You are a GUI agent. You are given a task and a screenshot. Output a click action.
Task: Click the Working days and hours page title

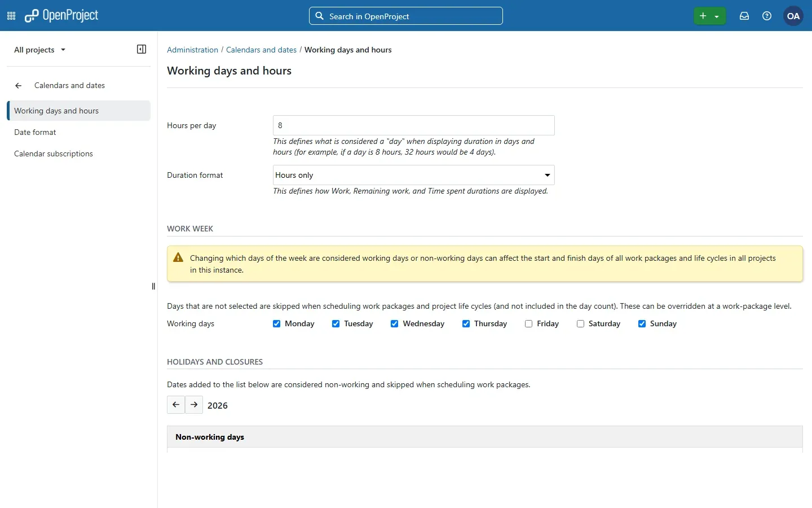click(x=230, y=71)
